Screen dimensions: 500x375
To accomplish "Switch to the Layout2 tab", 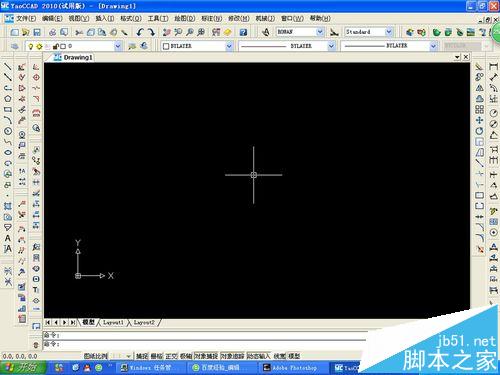I will pyautogui.click(x=144, y=323).
